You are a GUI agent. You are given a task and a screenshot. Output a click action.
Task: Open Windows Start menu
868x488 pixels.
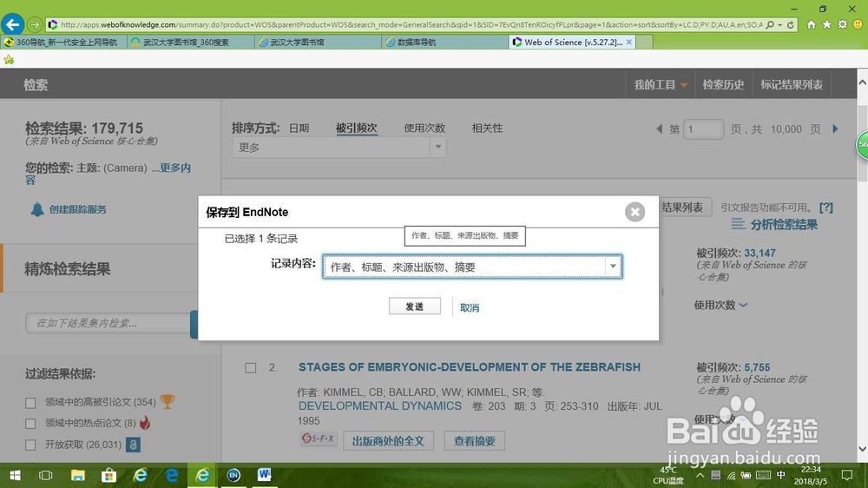tap(15, 475)
